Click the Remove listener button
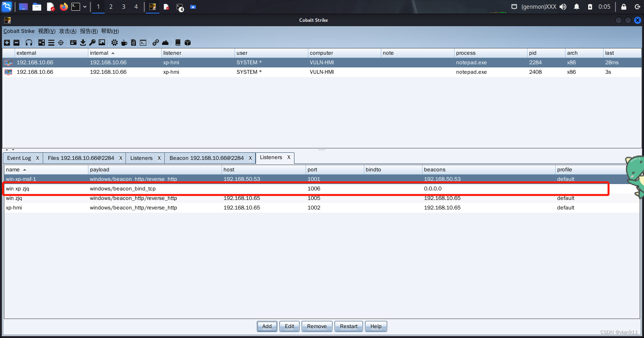Image resolution: width=644 pixels, height=338 pixels. click(317, 326)
